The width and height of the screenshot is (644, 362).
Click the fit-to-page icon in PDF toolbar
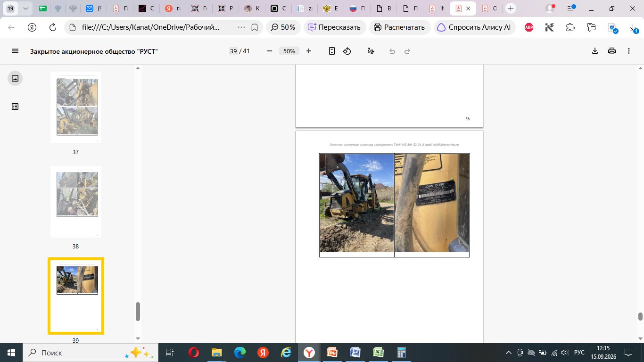pyautogui.click(x=332, y=51)
